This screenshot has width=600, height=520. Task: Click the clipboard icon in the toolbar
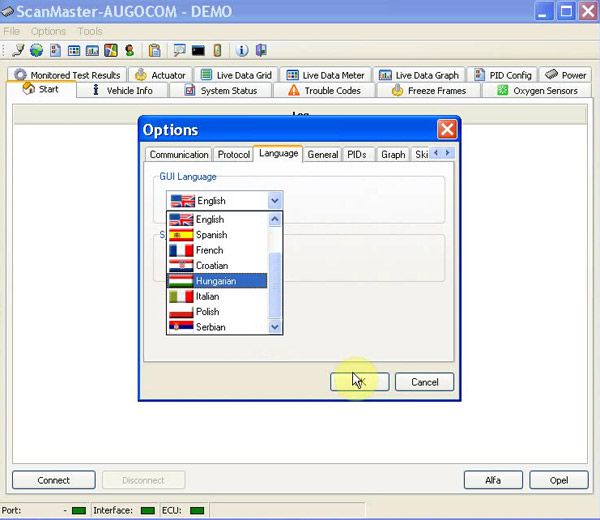155,50
